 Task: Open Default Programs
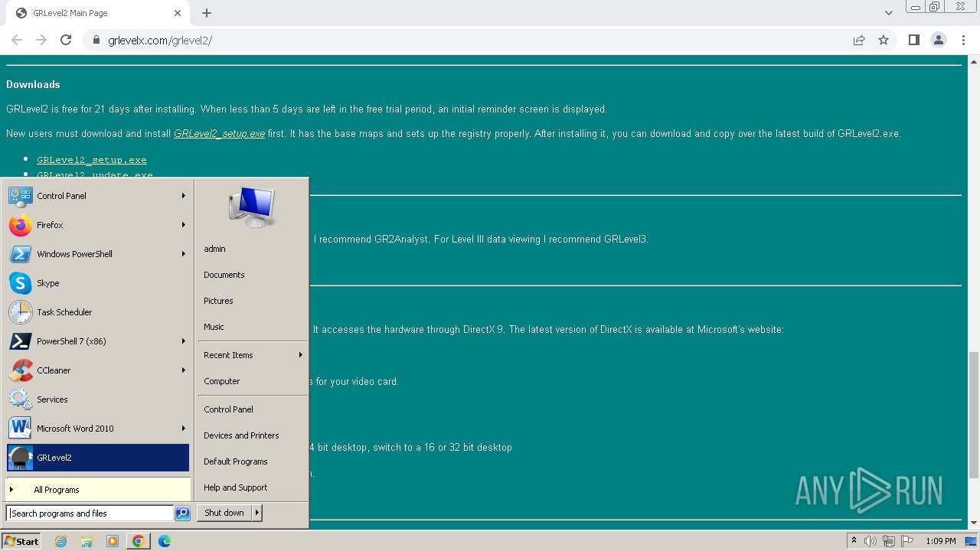[x=236, y=461]
